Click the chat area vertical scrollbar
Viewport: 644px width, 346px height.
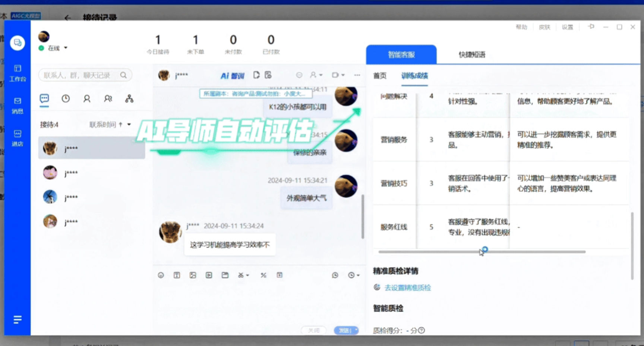[x=362, y=216]
